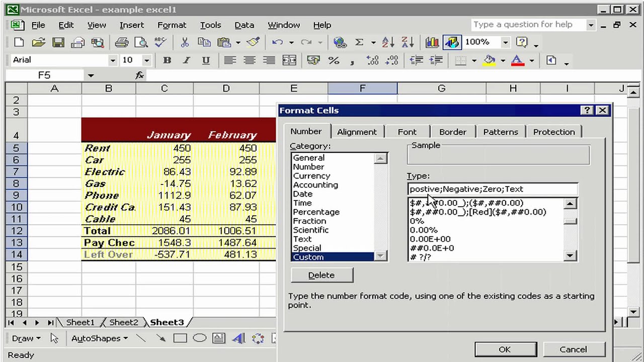Open the font size dropdown
This screenshot has height=362, width=644.
[146, 60]
